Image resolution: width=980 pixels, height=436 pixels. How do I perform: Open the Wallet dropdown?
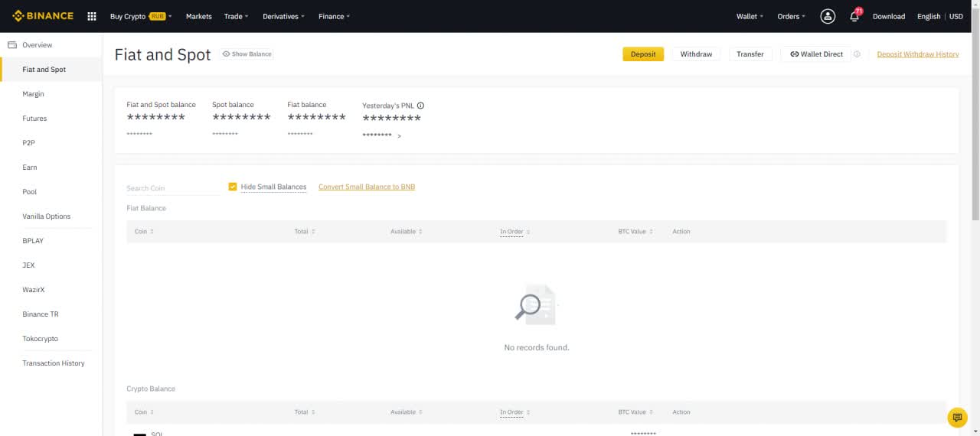pyautogui.click(x=750, y=16)
